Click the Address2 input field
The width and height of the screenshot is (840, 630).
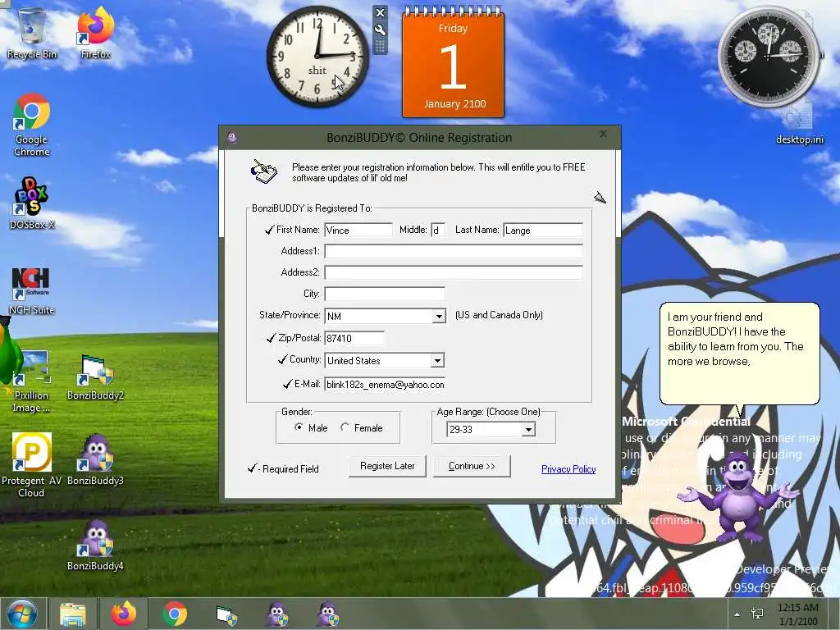(x=453, y=272)
